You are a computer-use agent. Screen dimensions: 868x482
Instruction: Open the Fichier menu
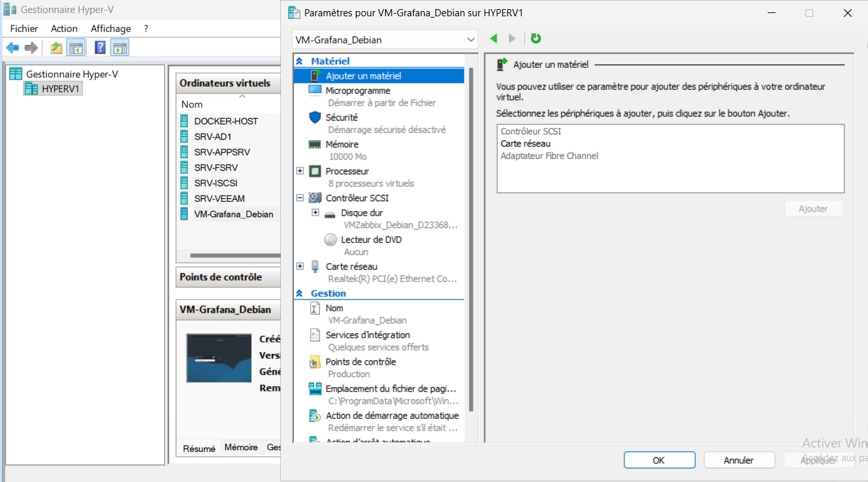click(x=24, y=29)
